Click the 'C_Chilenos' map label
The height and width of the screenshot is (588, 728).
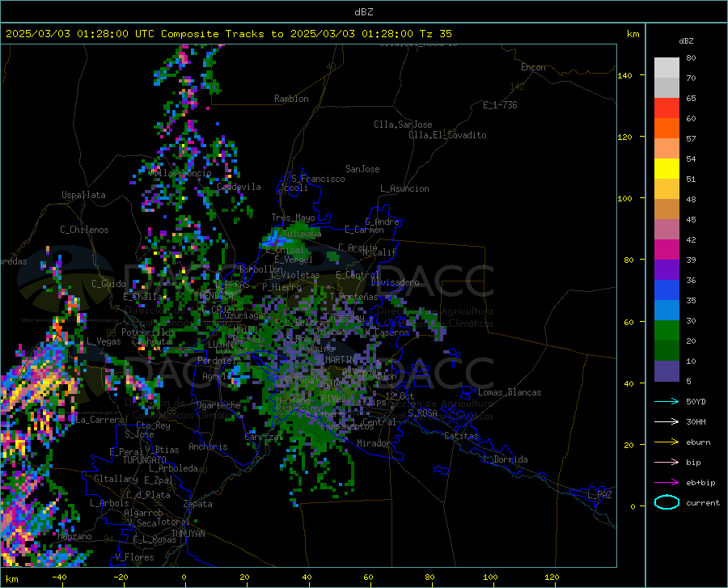click(x=84, y=230)
